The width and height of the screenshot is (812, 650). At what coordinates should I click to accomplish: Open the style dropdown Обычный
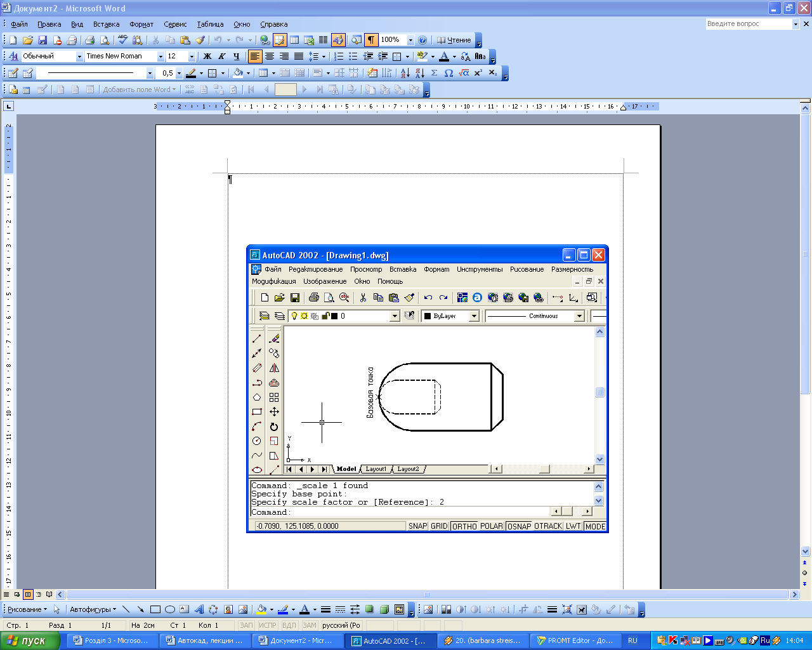[79, 56]
